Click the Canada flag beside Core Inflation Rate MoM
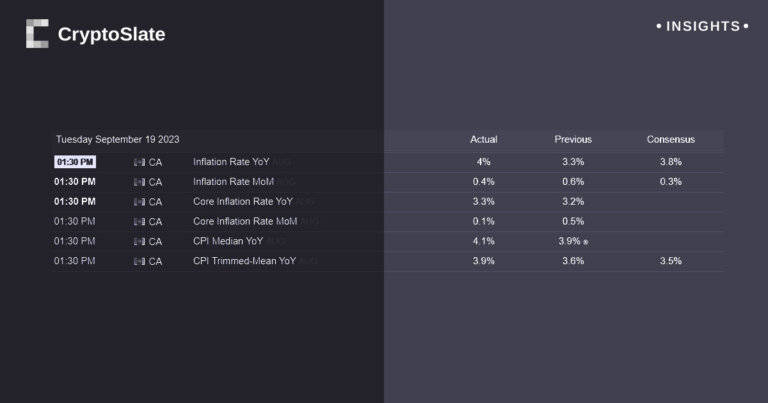 point(139,221)
